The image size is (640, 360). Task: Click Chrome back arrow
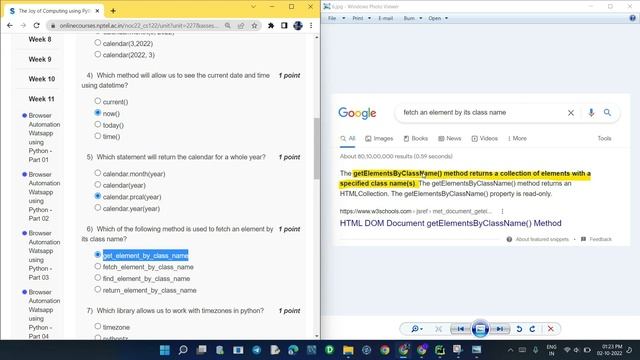coord(10,25)
